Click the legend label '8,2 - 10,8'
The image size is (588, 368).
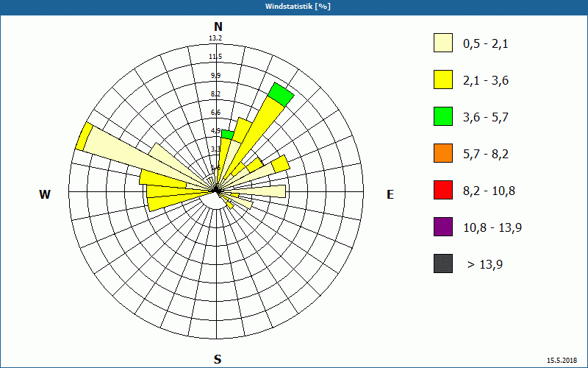pos(489,191)
